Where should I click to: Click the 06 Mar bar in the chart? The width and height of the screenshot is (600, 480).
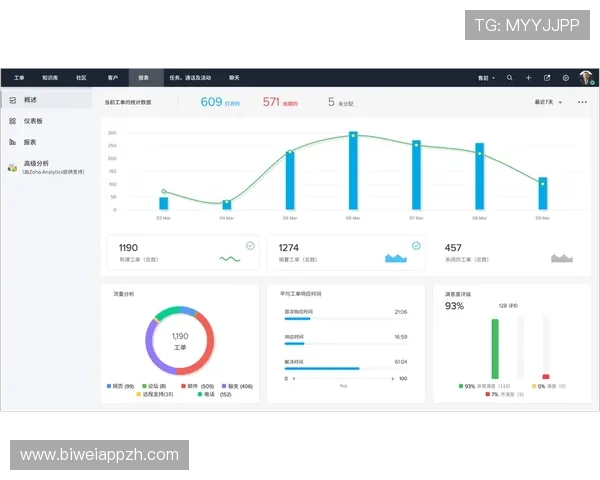pyautogui.click(x=353, y=171)
